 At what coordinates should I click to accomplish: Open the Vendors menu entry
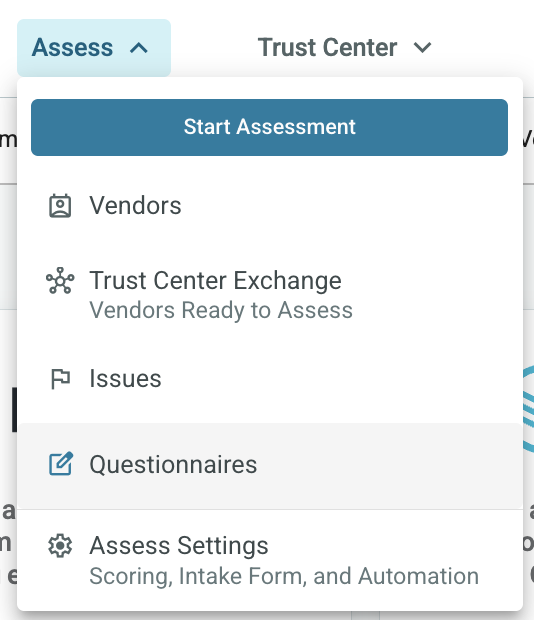pyautogui.click(x=270, y=206)
